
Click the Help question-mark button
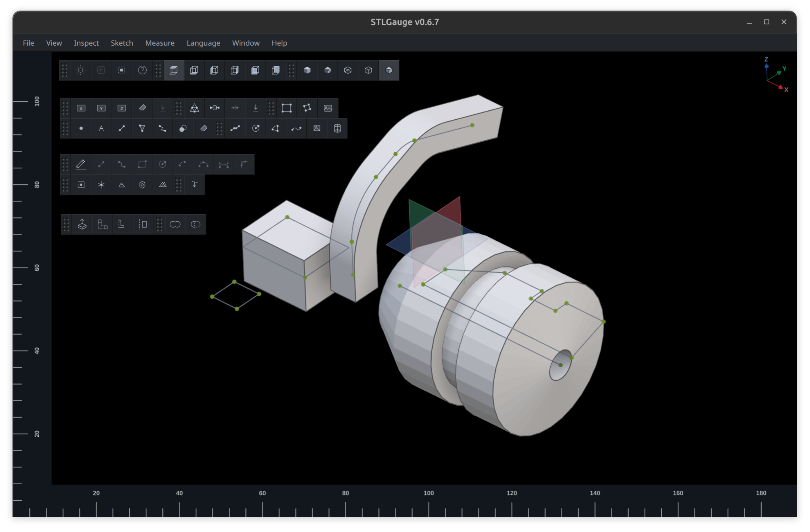click(x=142, y=70)
